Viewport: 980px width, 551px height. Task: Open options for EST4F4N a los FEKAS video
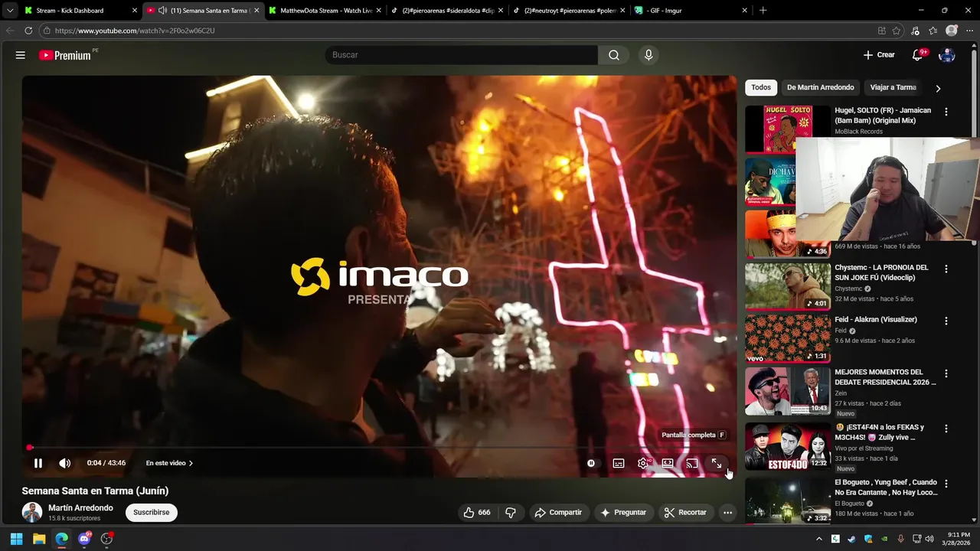(946, 429)
